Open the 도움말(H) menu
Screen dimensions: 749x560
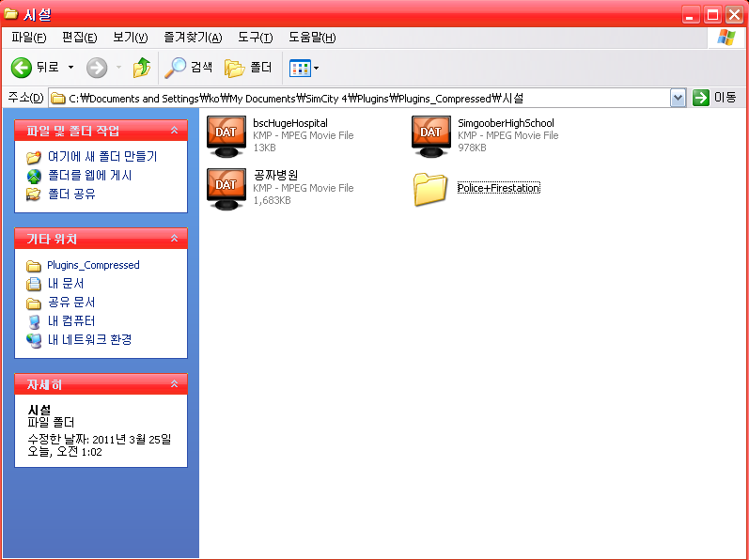(x=312, y=38)
